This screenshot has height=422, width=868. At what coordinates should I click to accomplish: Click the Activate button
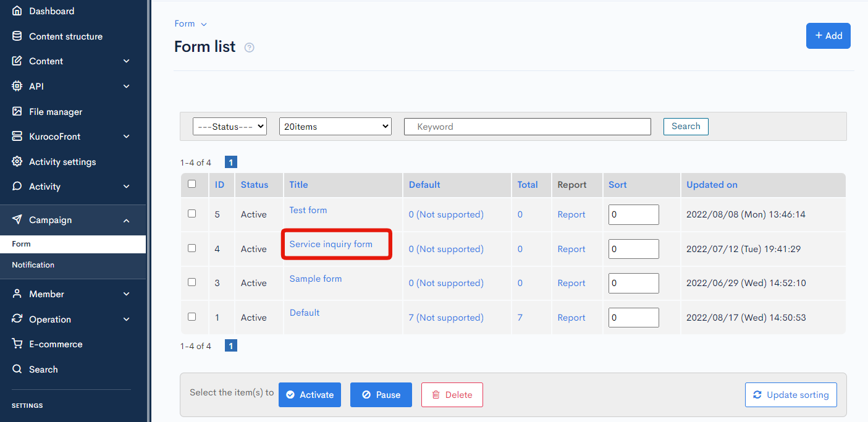coord(310,395)
